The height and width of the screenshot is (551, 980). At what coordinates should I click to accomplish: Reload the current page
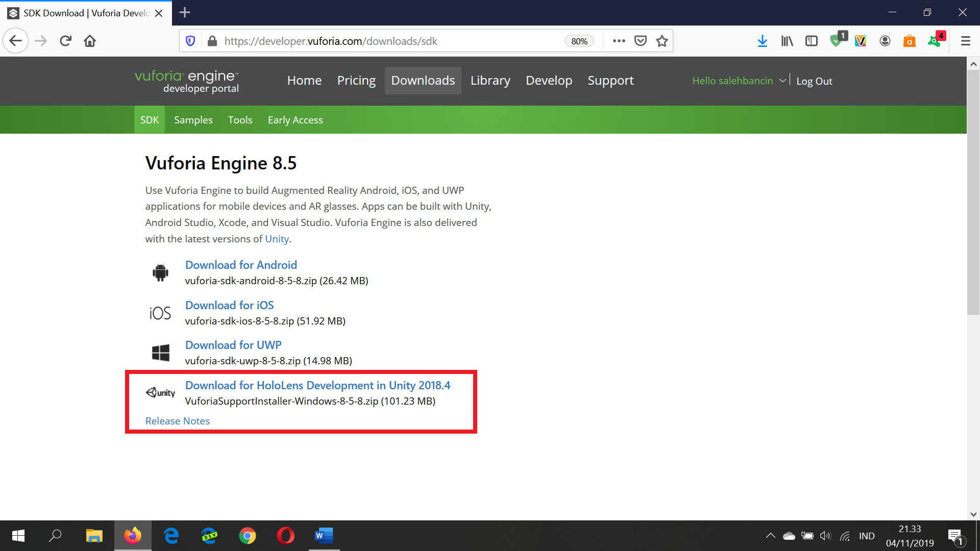click(65, 41)
